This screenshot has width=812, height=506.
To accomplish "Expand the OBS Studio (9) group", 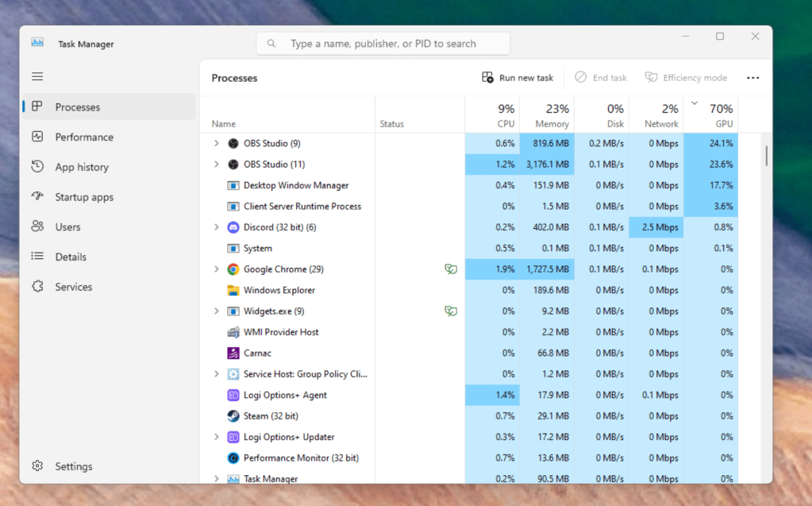I will click(x=217, y=144).
